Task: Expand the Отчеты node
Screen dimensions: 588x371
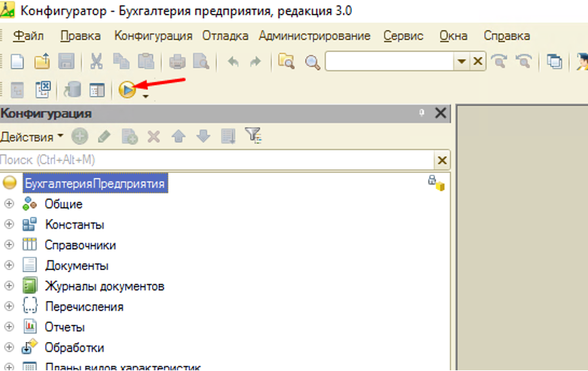Action: click(x=9, y=327)
